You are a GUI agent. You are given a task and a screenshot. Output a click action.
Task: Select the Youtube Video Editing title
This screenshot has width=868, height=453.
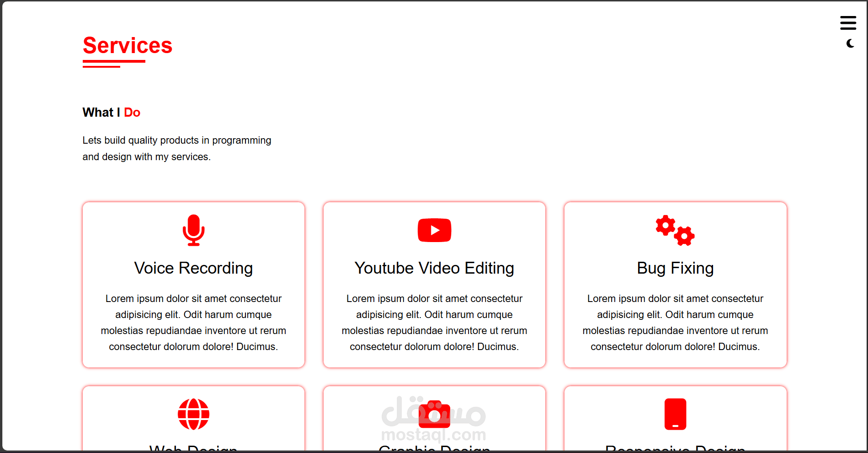(x=434, y=268)
